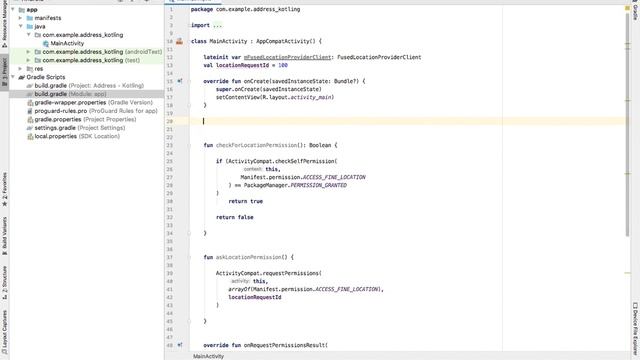The image size is (640, 360).
Task: Open the Layout Captures tool window
Action: (4, 333)
